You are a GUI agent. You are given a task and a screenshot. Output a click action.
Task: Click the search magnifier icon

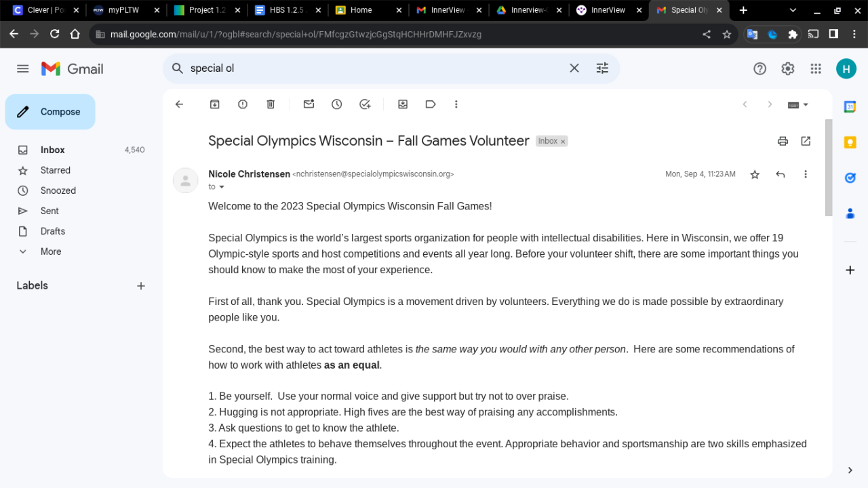coord(178,68)
